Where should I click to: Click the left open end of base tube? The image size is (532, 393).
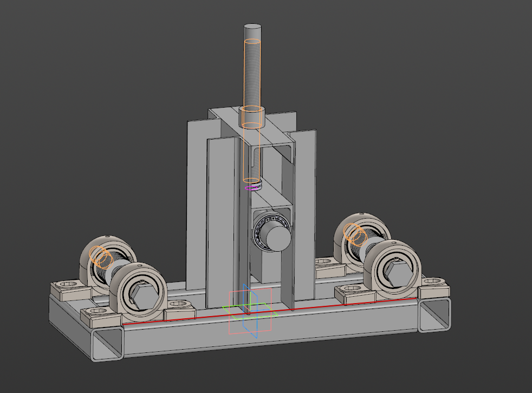click(x=106, y=346)
